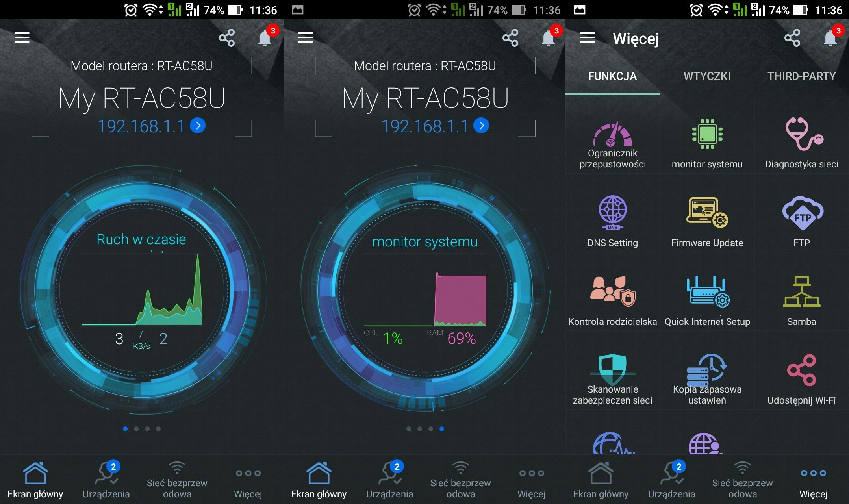The height and width of the screenshot is (504, 849).
Task: Tap blue arrow beside 192.168.1.1 above monitor systemu dial
Action: coord(481,126)
